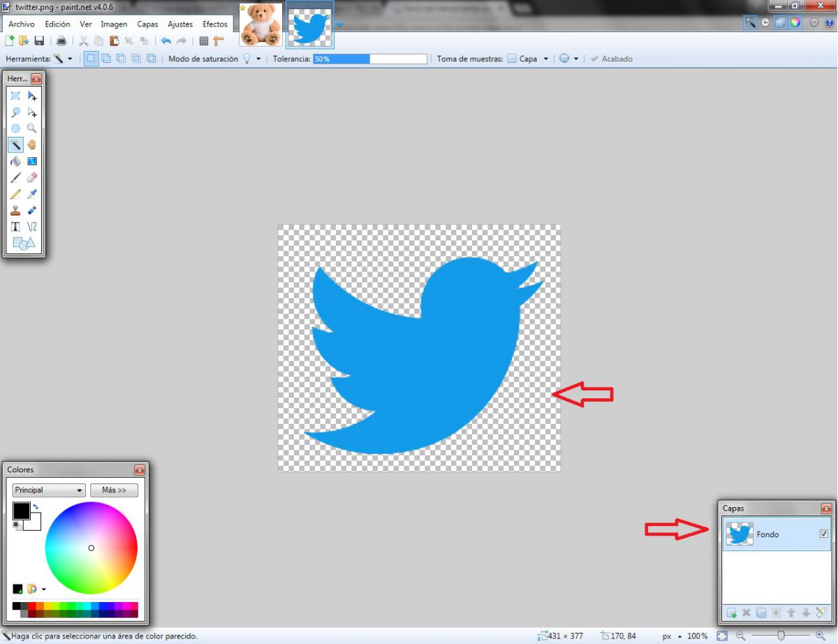Undo the last action

(166, 41)
